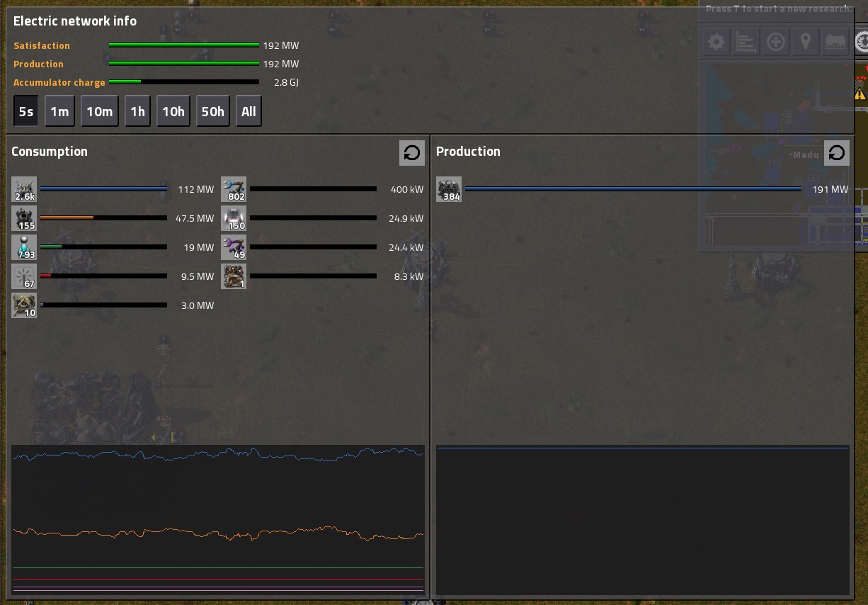Viewport: 868px width, 605px height.
Task: Click the Accumulator charge progress bar
Action: pyautogui.click(x=183, y=82)
